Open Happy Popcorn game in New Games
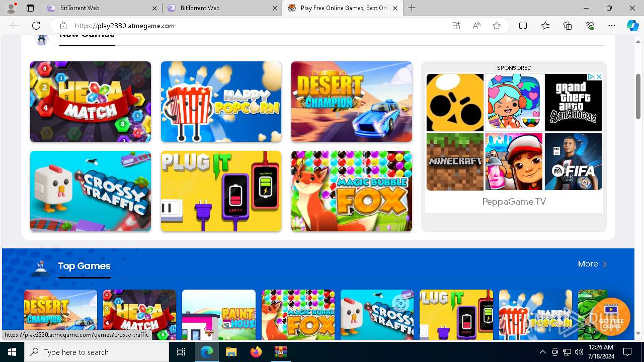Image resolution: width=644 pixels, height=362 pixels. pos(221,102)
